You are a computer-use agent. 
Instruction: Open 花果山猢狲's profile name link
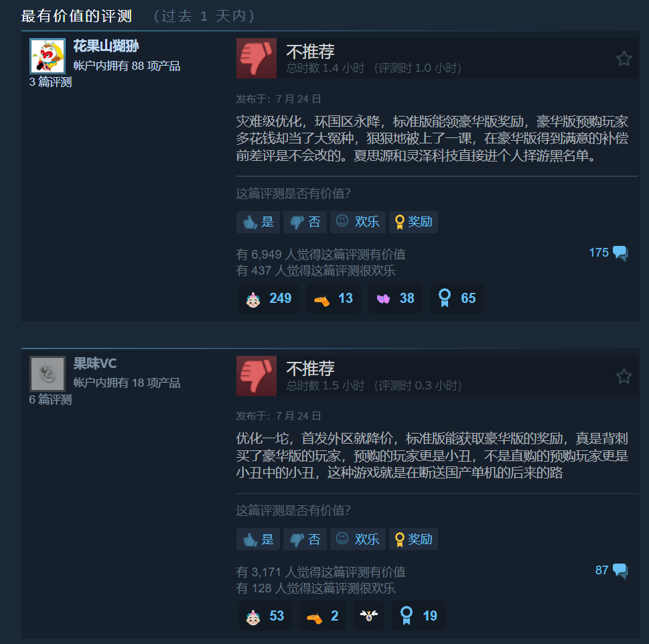pyautogui.click(x=106, y=46)
